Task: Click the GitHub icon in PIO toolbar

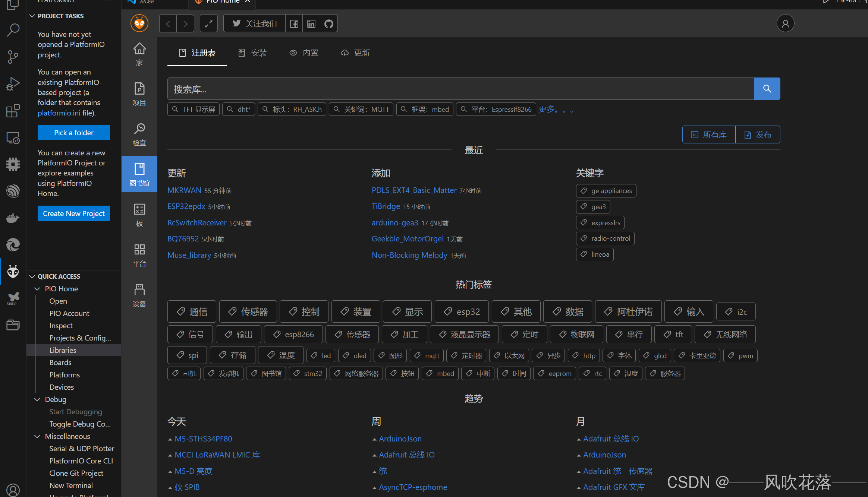Action: tap(329, 24)
